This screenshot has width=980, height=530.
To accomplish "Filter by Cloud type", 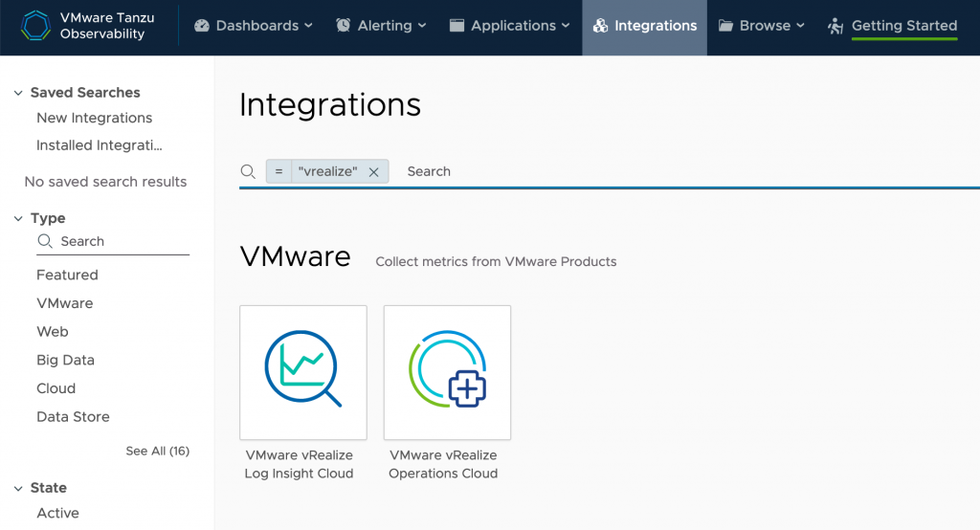I will pyautogui.click(x=56, y=388).
